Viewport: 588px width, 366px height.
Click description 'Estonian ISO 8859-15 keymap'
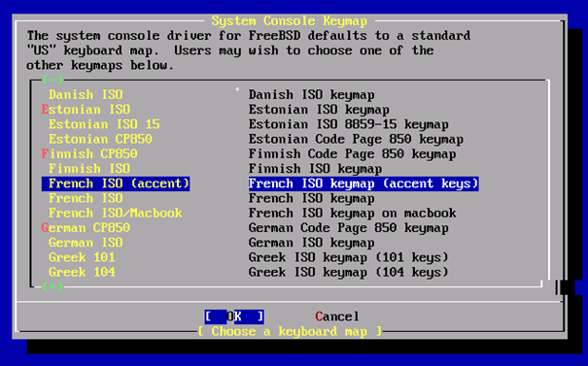348,124
